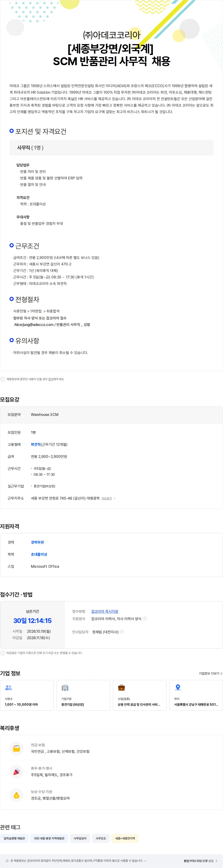Screen dimensions: 223x868
Task: Click the 2026.11.18(수) deadline date
Action: [38, 638]
